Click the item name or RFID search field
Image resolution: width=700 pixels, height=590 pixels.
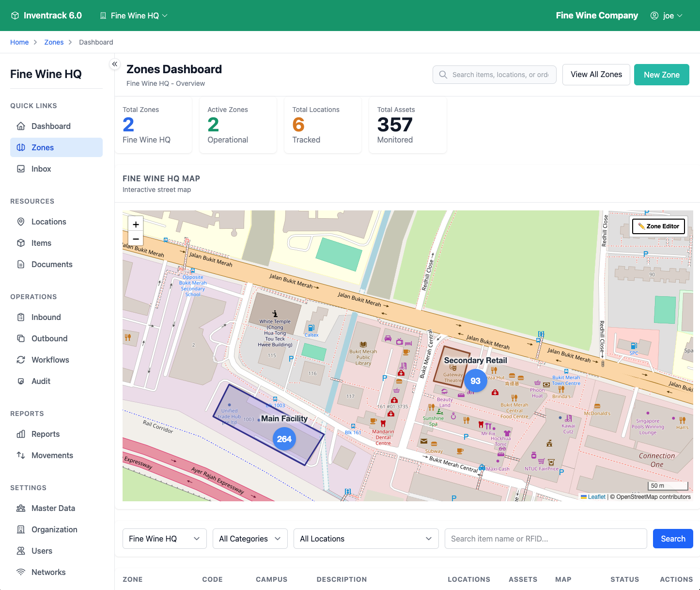pos(546,539)
